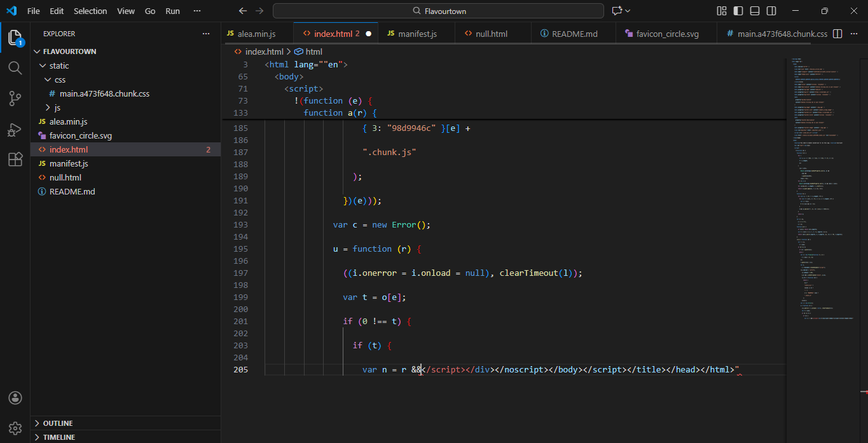Image resolution: width=868 pixels, height=443 pixels.
Task: Expand the OUTLINE section
Action: [x=57, y=423]
